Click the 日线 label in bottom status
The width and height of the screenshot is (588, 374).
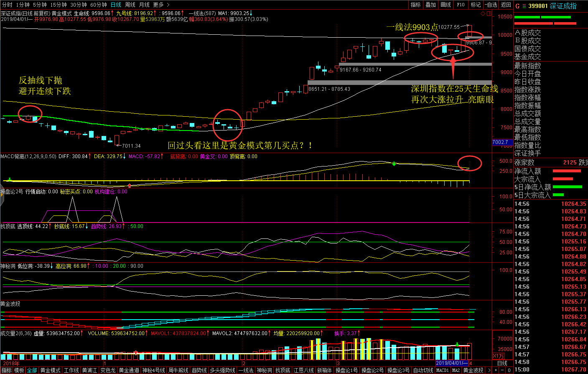[502, 363]
